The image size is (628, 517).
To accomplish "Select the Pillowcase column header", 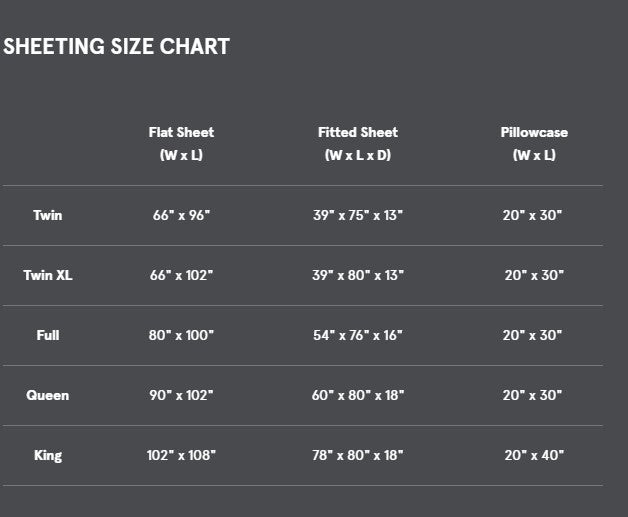I will tap(534, 143).
